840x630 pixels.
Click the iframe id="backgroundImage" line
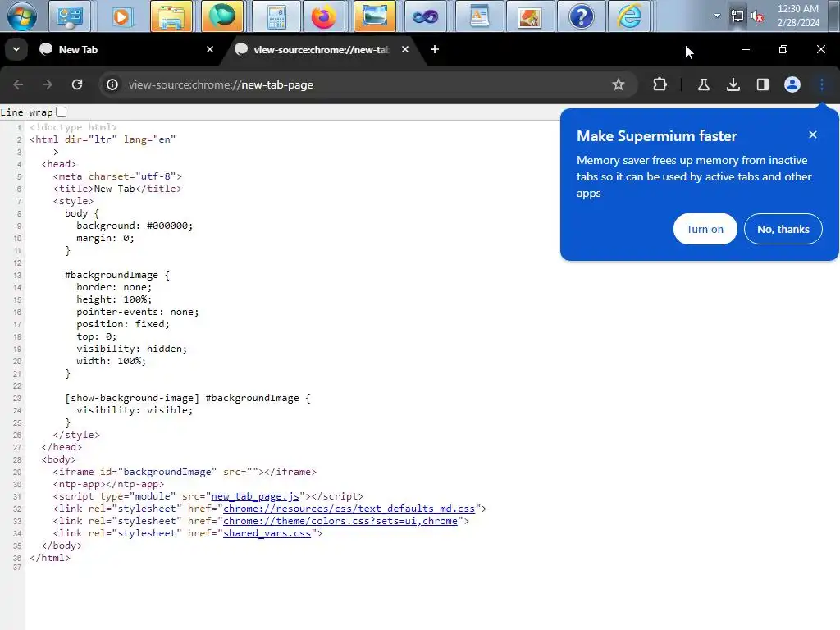pos(185,472)
